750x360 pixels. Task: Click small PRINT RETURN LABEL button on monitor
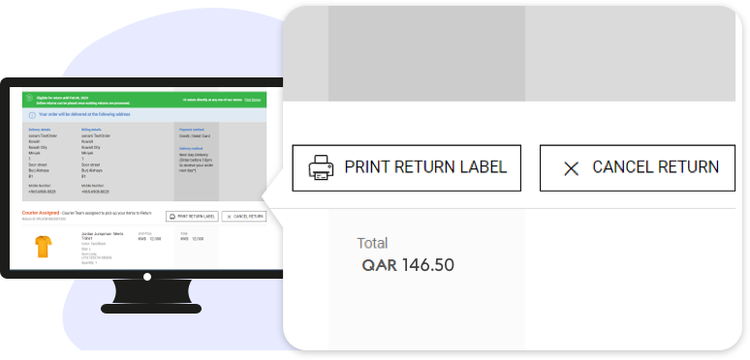click(x=192, y=217)
